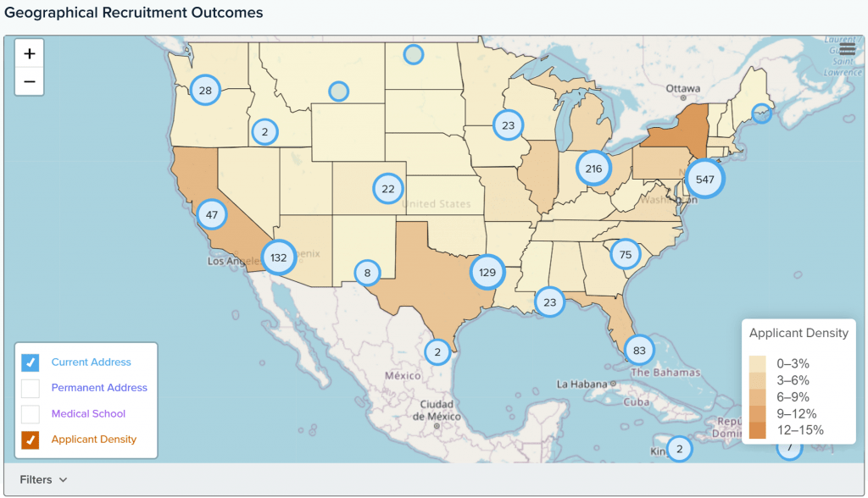Select the 47 cluster in California
This screenshot has width=868, height=498.
tap(212, 215)
